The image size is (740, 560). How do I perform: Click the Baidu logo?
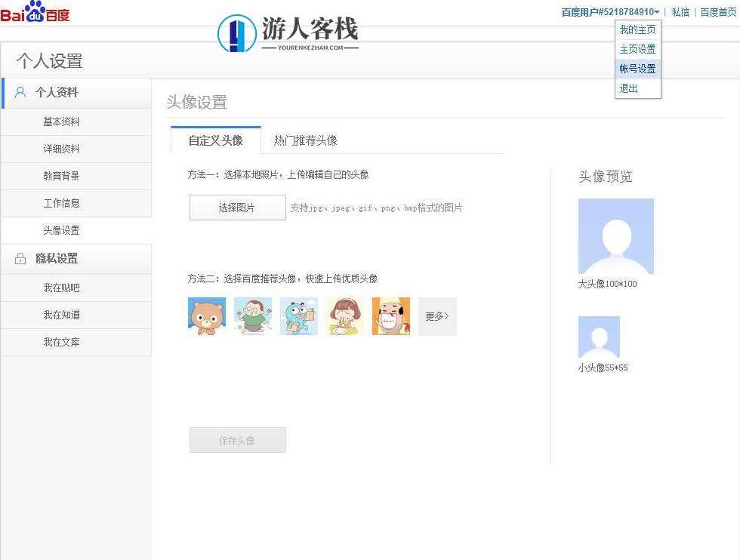tap(35, 12)
